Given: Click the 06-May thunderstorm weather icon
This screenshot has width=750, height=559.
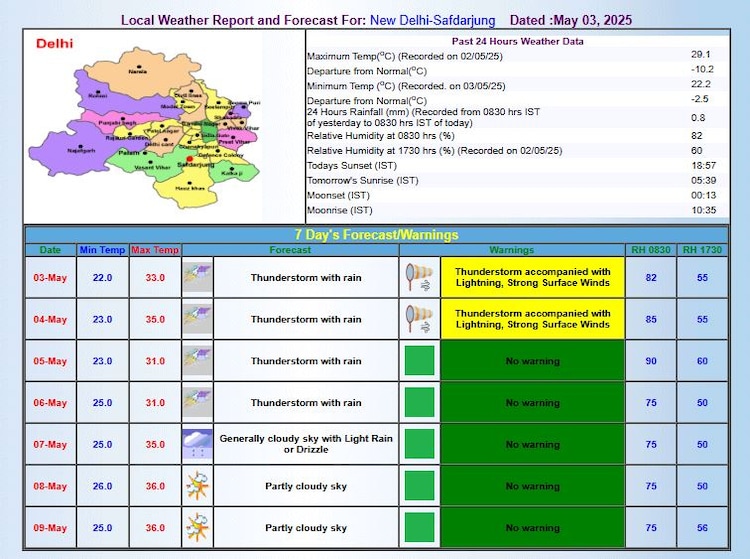Looking at the screenshot, I should click(x=197, y=402).
